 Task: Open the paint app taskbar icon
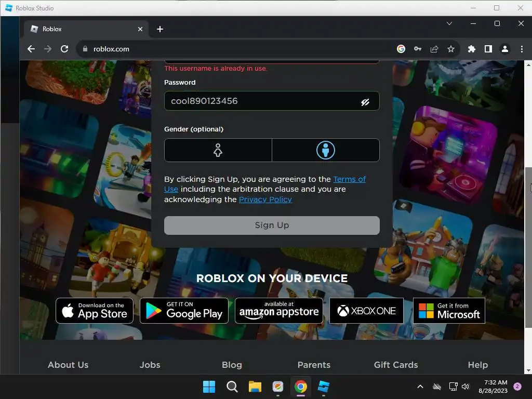point(278,387)
